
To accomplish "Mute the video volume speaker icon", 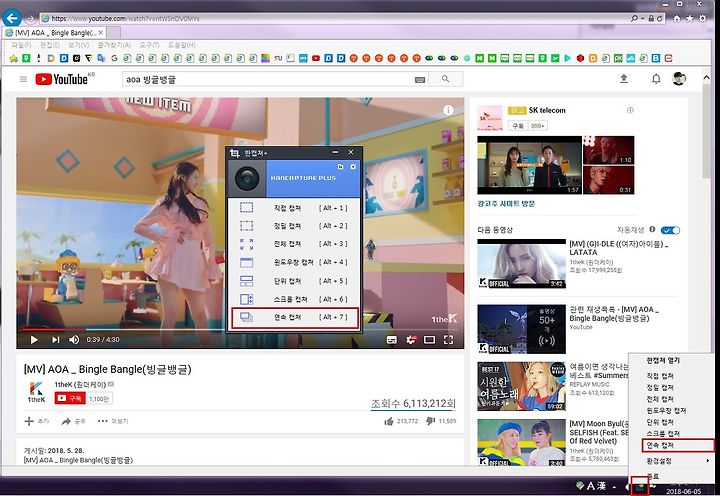I will coord(73,340).
